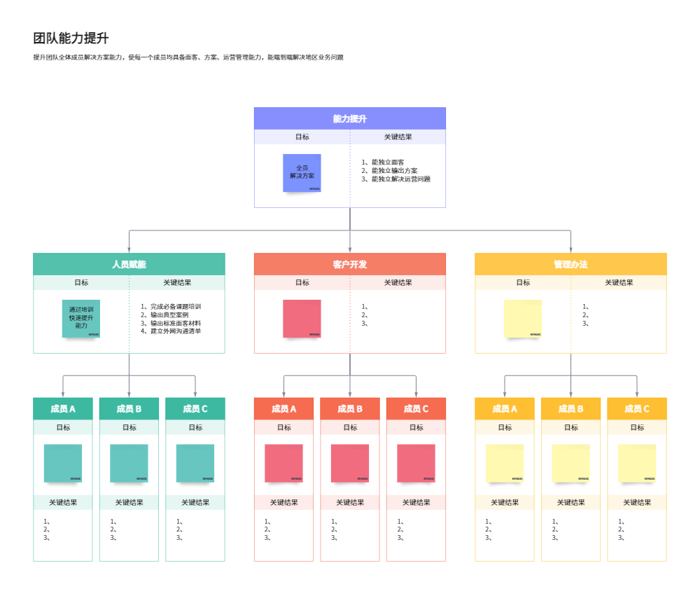Click the 成员 C card under 管理办法
The height and width of the screenshot is (603, 700).
(x=636, y=408)
